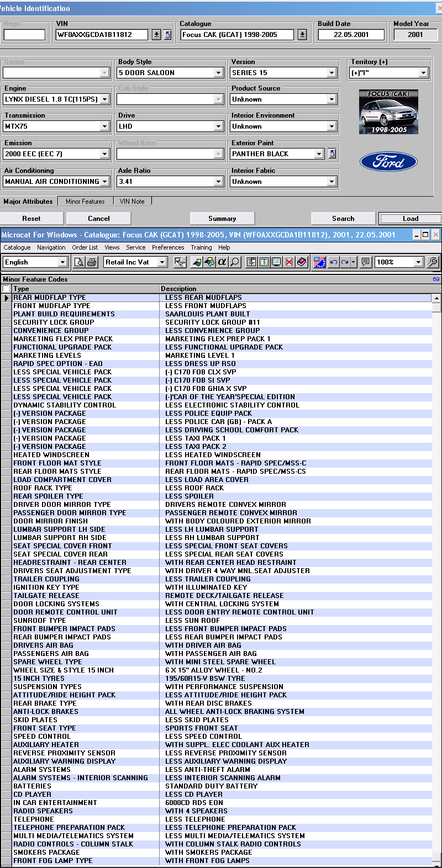
Task: Tick the checkbox in the table header
Action: point(6,289)
